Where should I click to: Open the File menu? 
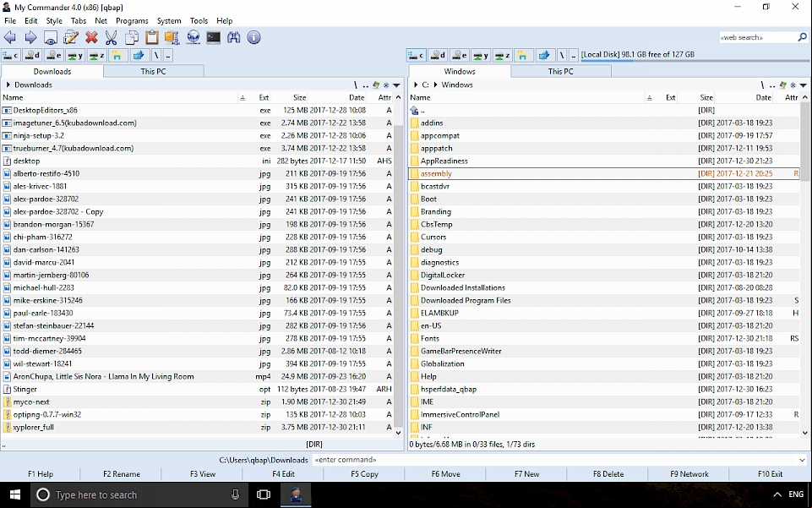pyautogui.click(x=10, y=21)
